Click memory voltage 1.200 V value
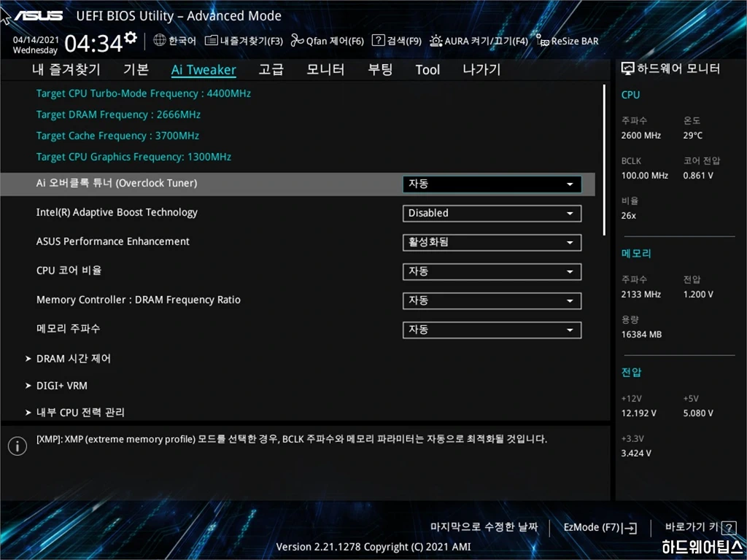Screen dimensions: 747x560 coord(698,295)
